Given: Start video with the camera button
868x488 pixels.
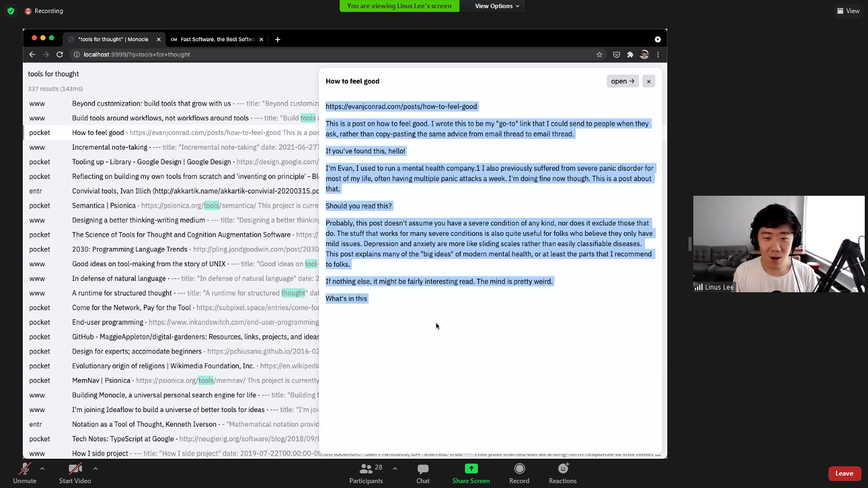Looking at the screenshot, I should (75, 473).
